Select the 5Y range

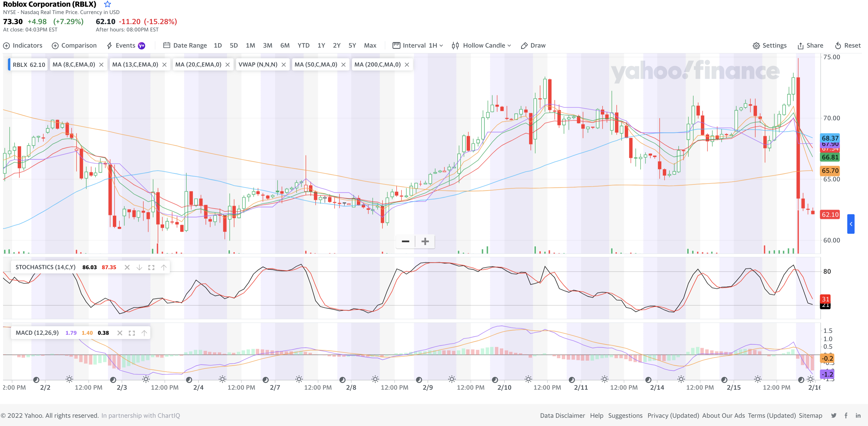pyautogui.click(x=352, y=45)
